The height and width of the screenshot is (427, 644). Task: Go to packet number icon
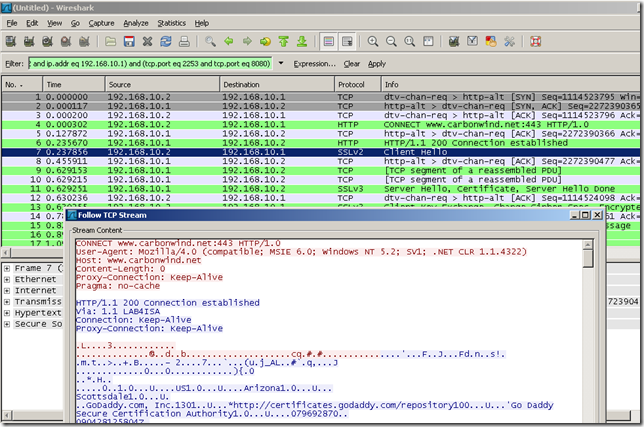coord(265,41)
